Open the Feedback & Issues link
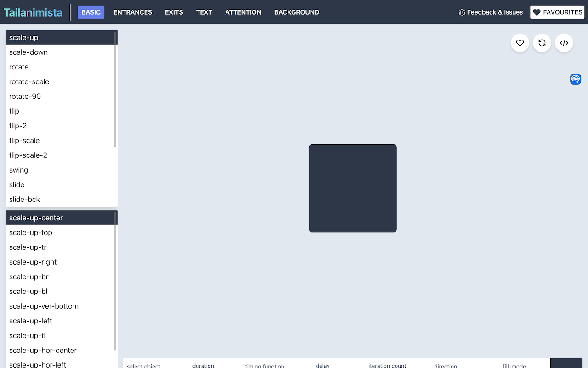This screenshot has height=368, width=588. pyautogui.click(x=491, y=12)
